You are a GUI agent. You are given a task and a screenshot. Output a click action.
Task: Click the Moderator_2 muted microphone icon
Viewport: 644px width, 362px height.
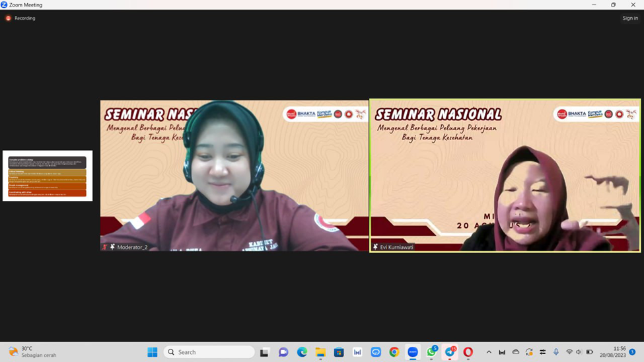tap(104, 247)
